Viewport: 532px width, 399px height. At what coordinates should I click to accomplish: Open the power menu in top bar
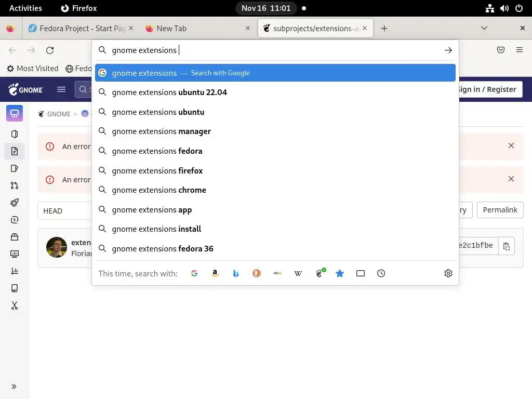point(519,8)
